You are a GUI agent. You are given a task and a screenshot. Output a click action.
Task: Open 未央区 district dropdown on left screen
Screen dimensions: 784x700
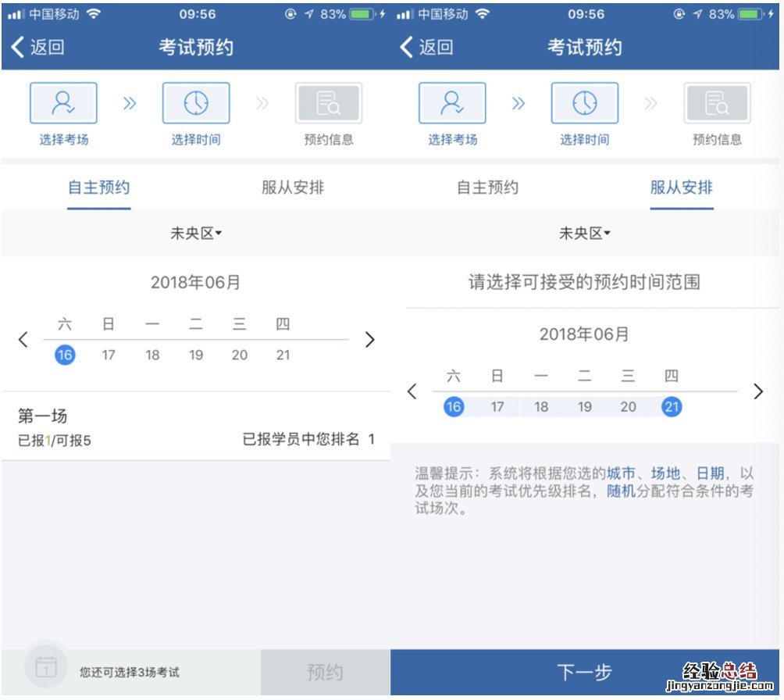196,233
